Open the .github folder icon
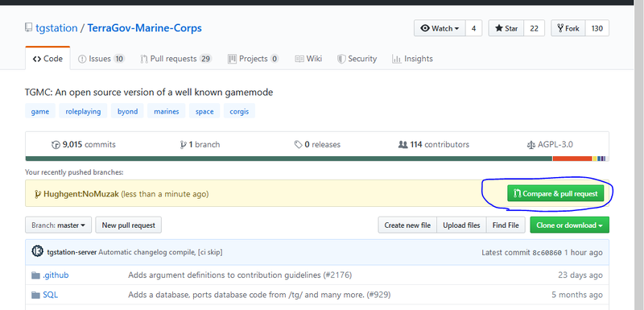The image size is (644, 310). [x=35, y=275]
